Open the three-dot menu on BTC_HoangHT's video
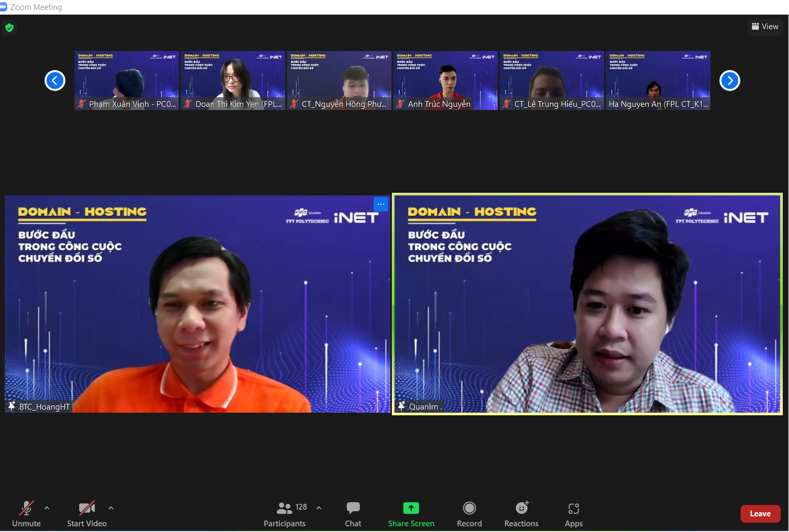Screen dimensions: 789x532 click(381, 204)
